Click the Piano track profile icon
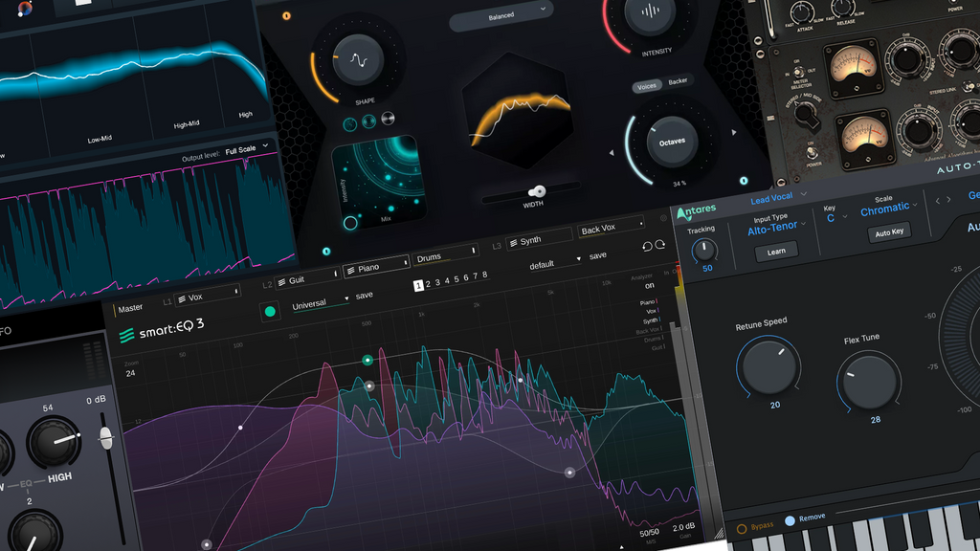Screen dimensions: 980x551 (x=351, y=270)
